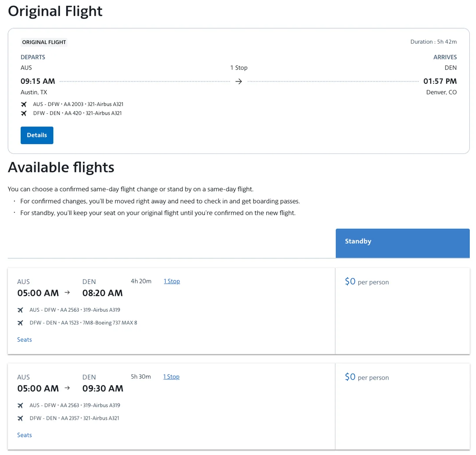
Task: Click plane icon beside AA 2003 segment
Action: pyautogui.click(x=24, y=104)
